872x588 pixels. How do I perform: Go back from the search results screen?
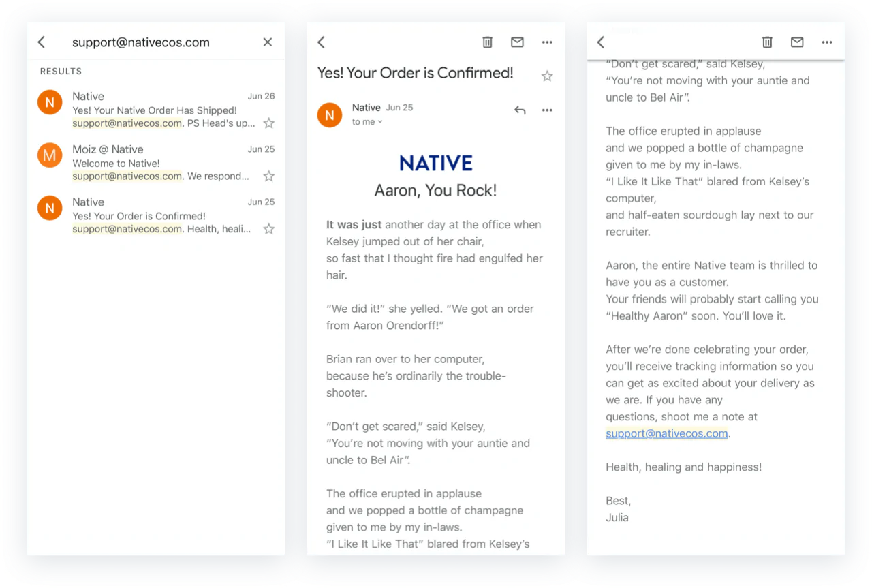42,42
